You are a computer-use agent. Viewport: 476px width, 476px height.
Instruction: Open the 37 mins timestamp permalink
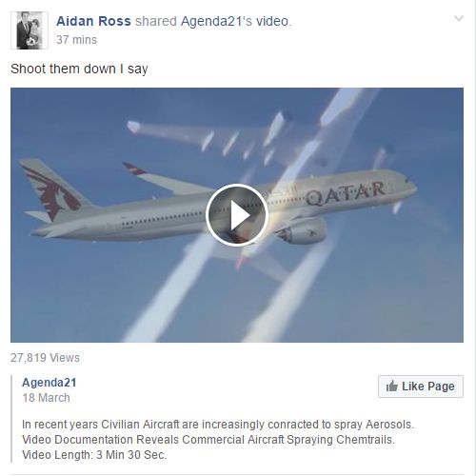pyautogui.click(x=76, y=40)
